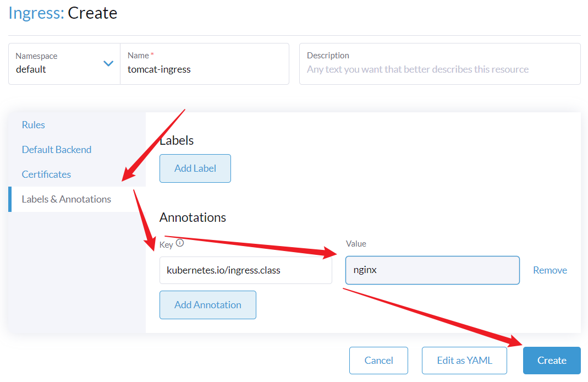Remove the ingress.class annotation
588x382 pixels.
(x=549, y=270)
